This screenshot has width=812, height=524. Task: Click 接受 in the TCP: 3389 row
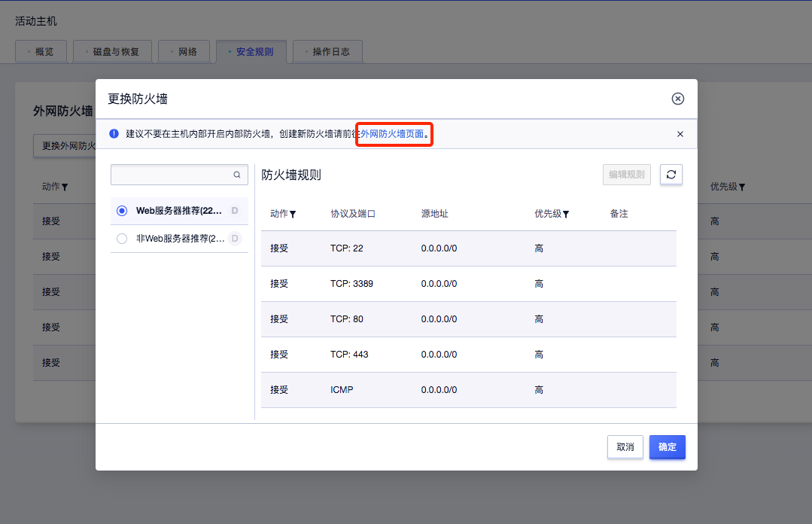(279, 284)
